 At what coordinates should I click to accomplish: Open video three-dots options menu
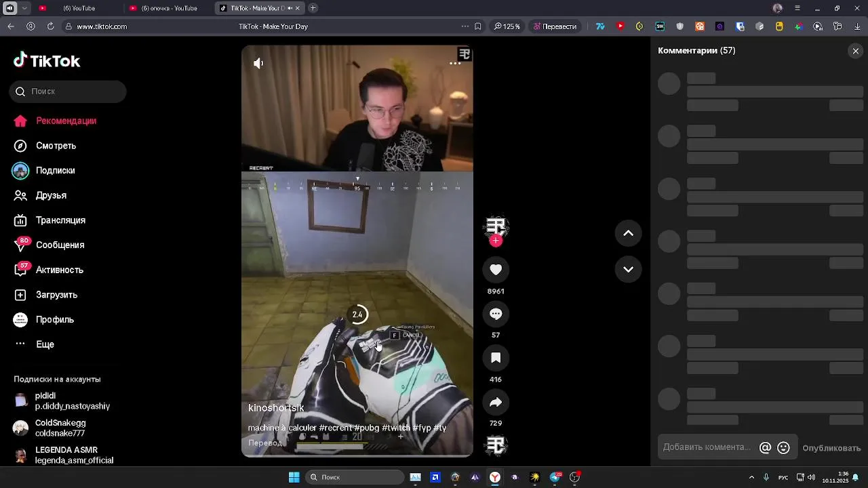click(x=455, y=63)
